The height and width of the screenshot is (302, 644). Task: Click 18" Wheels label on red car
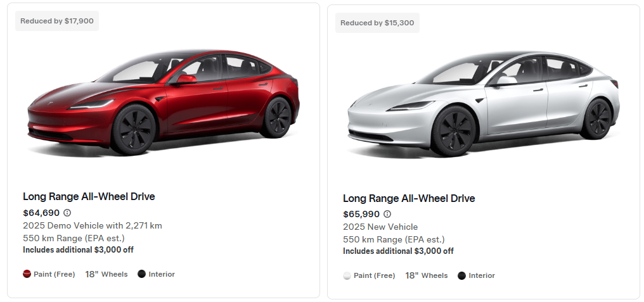pos(106,274)
